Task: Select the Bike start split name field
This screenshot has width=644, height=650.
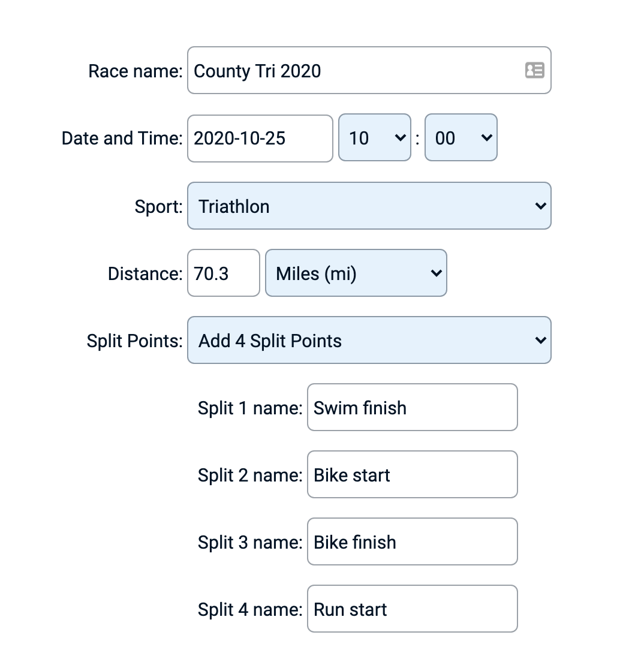Action: coord(412,475)
